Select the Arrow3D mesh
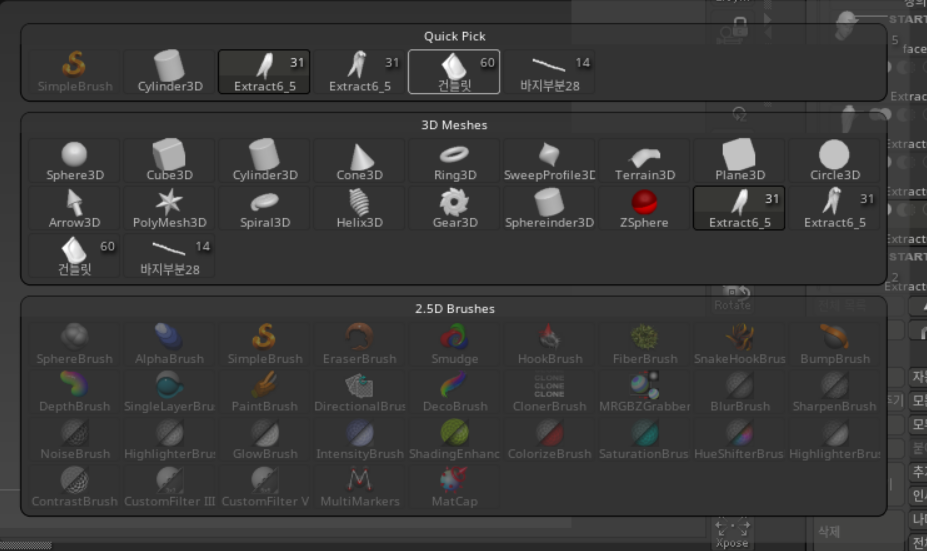927x551 pixels. coord(74,208)
